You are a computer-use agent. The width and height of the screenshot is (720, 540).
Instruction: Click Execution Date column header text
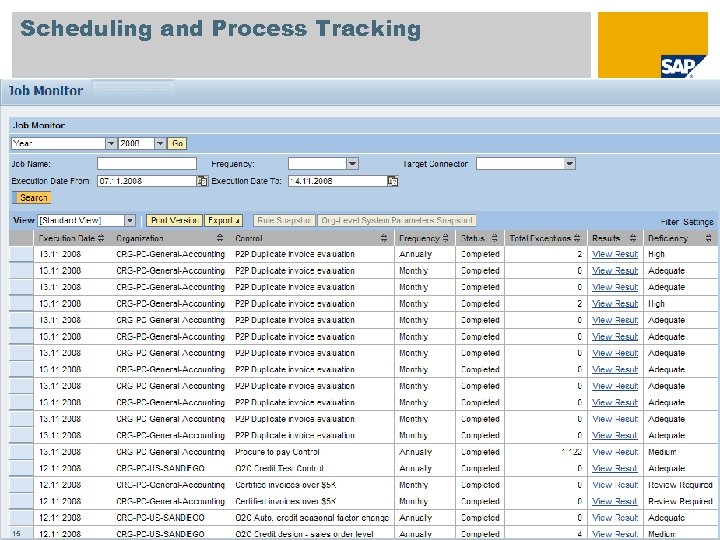(67, 238)
